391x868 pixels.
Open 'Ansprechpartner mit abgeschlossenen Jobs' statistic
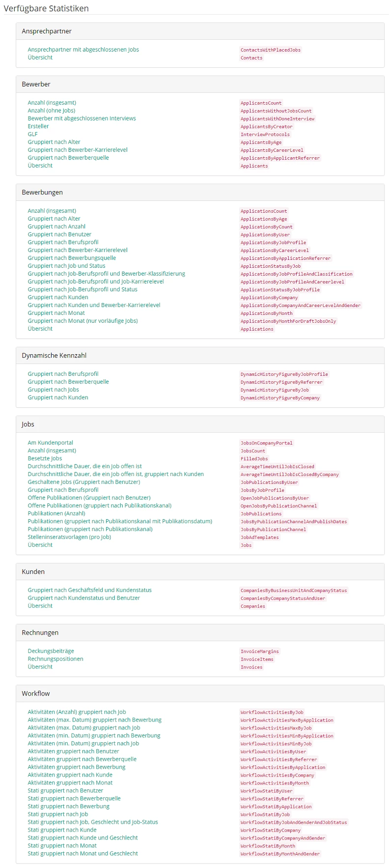click(83, 50)
